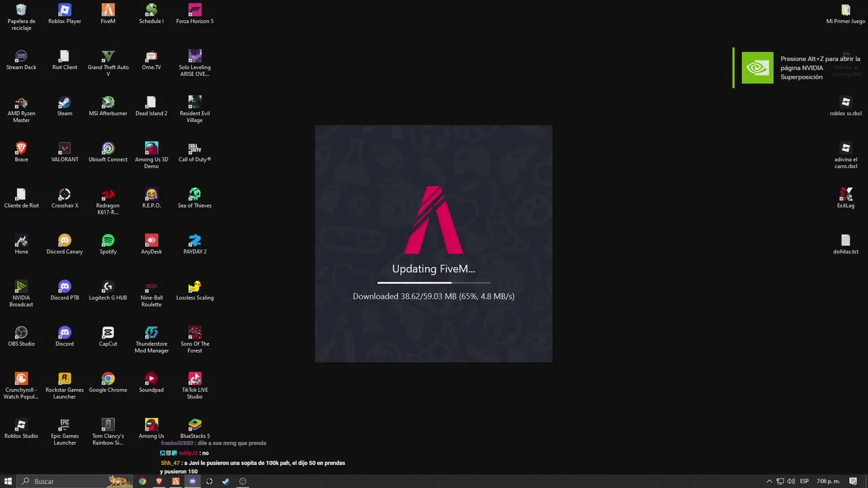Select the Grand Theft Auto V icon

(x=108, y=63)
